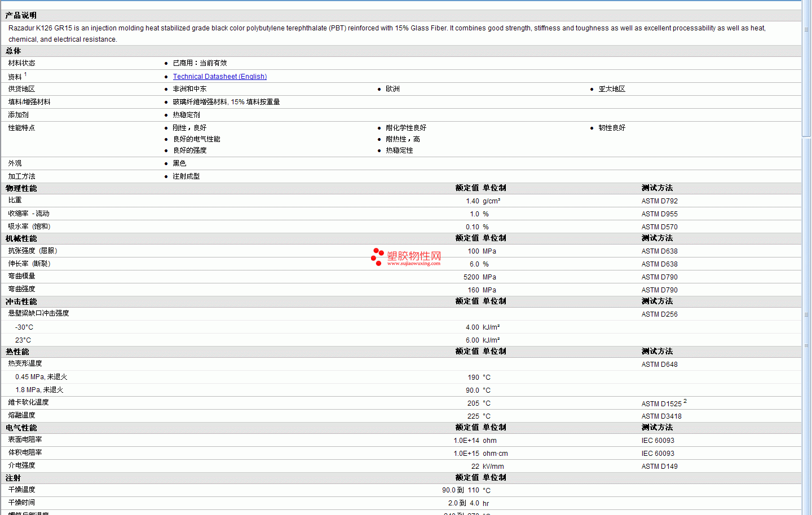Viewport: 812px width, 515px height.
Task: Select the 产品说明 section header
Action: [21, 15]
